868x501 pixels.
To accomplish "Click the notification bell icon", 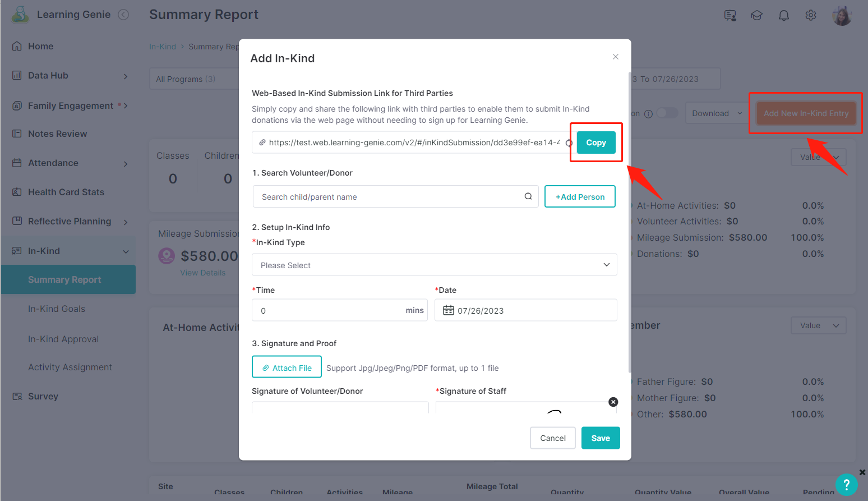I will [x=784, y=16].
